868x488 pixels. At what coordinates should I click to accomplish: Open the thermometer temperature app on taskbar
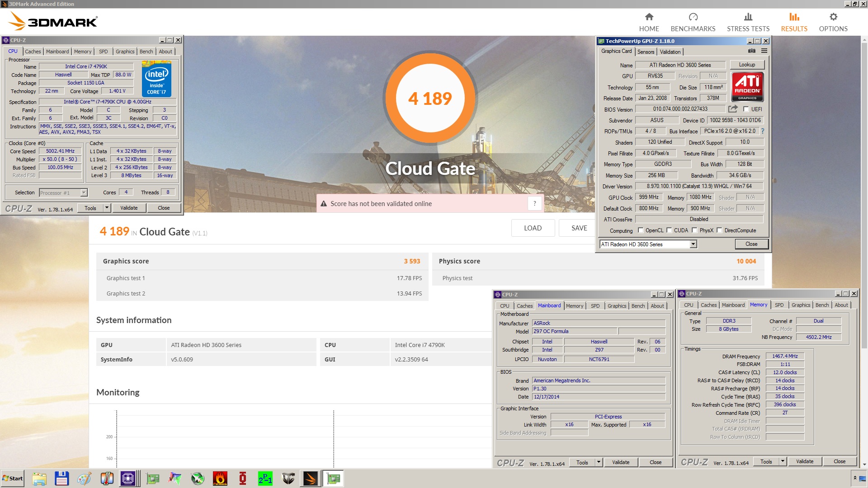107,478
